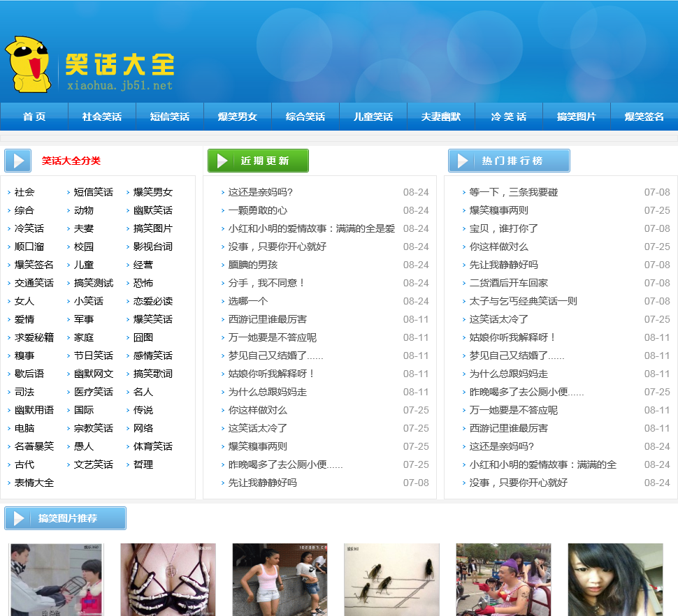Open popular joke 二货酒后开车回家
678x616 pixels.
click(x=509, y=283)
